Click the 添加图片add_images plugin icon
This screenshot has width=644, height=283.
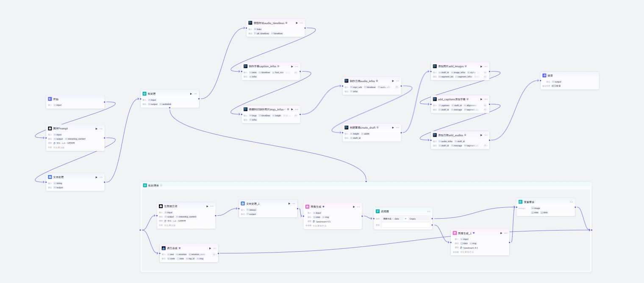point(435,66)
